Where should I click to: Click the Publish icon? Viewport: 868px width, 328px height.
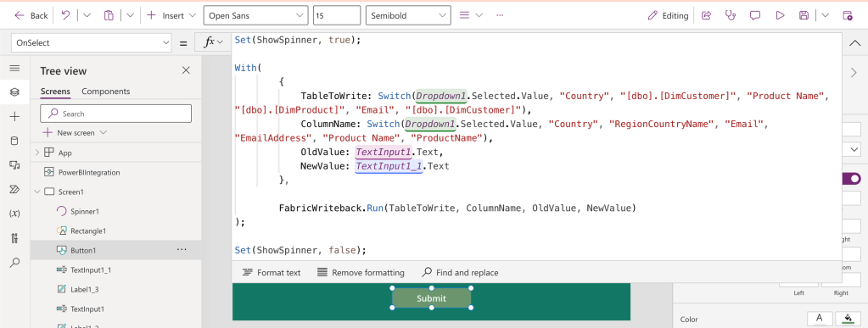pos(848,15)
